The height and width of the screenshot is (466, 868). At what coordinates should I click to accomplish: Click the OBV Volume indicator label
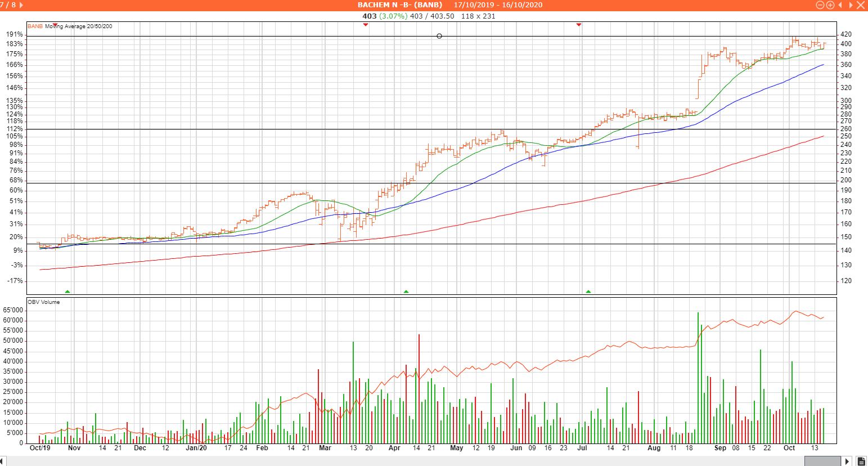tap(43, 302)
